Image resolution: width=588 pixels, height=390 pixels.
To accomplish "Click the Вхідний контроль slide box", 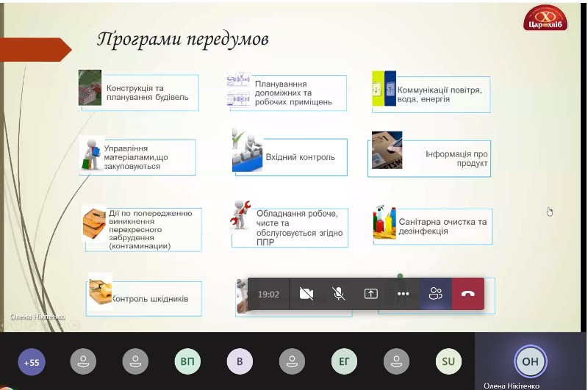I will (x=290, y=157).
